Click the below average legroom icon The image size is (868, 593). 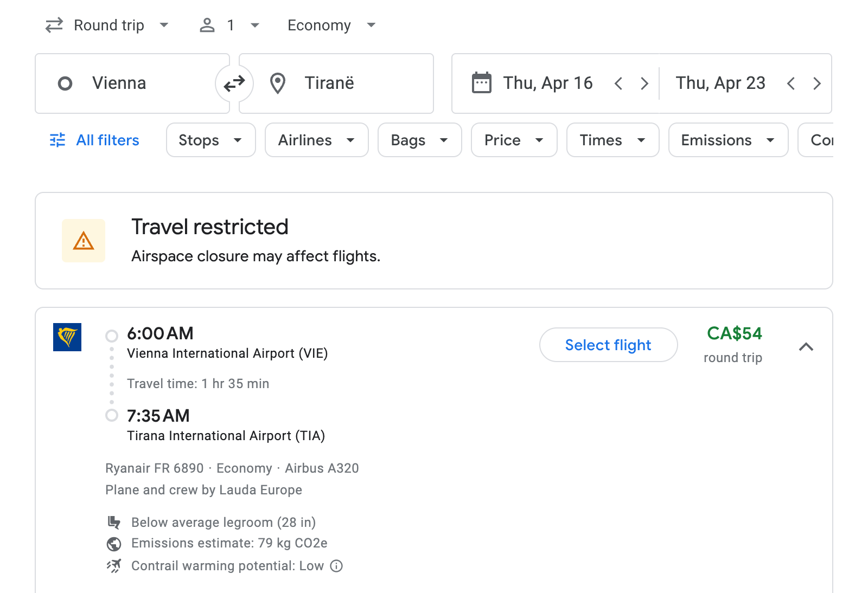click(114, 522)
